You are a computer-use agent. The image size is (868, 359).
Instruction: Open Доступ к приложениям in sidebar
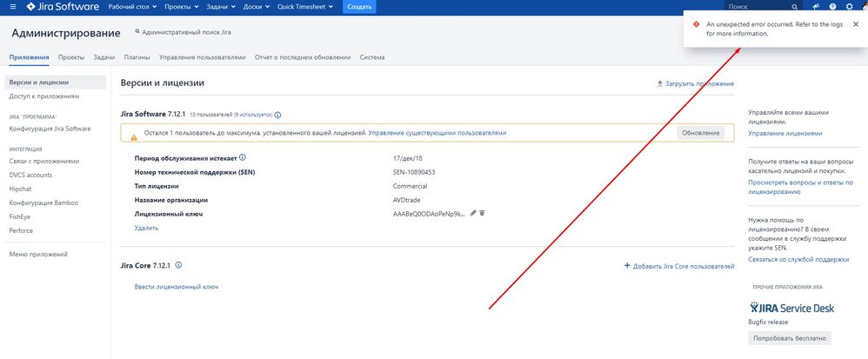pyautogui.click(x=44, y=96)
